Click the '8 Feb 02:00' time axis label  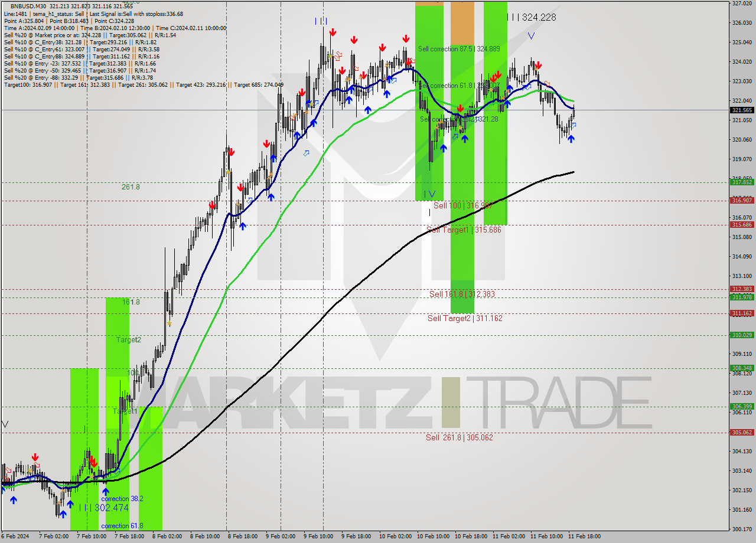tap(167, 537)
